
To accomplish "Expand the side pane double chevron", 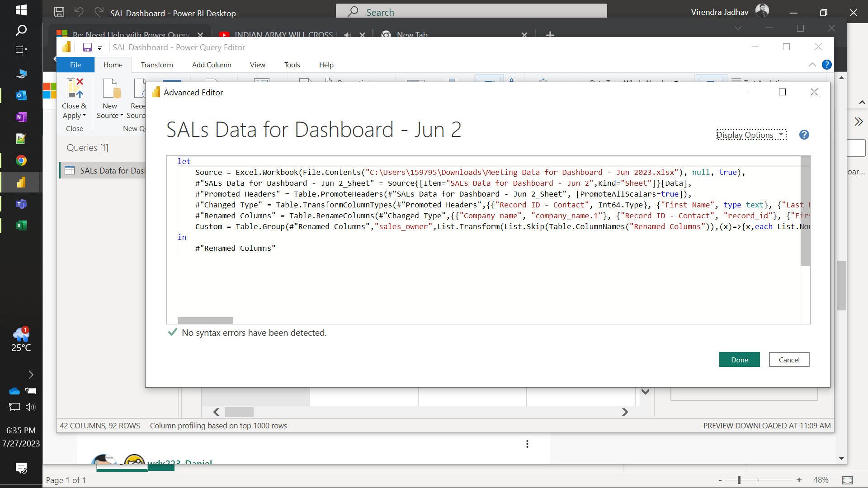I will tap(859, 122).
